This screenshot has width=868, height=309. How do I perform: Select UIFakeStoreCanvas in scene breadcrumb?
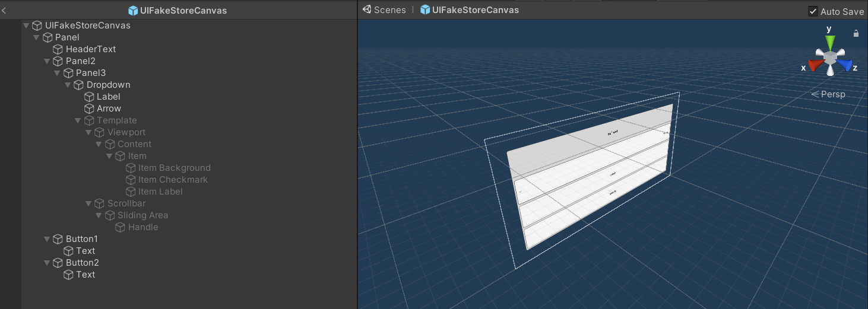pos(476,10)
